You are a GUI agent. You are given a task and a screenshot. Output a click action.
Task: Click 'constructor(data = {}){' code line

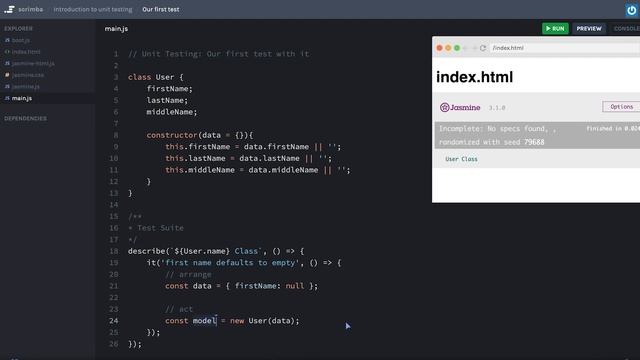point(200,135)
